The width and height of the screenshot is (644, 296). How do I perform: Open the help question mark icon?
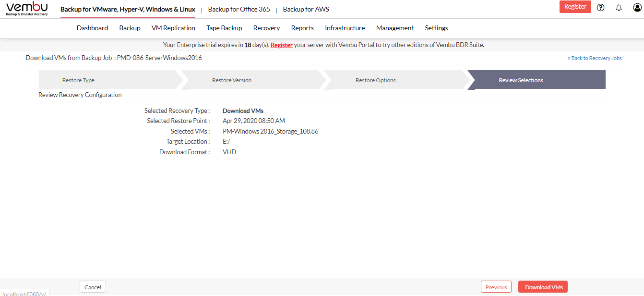[x=600, y=7]
